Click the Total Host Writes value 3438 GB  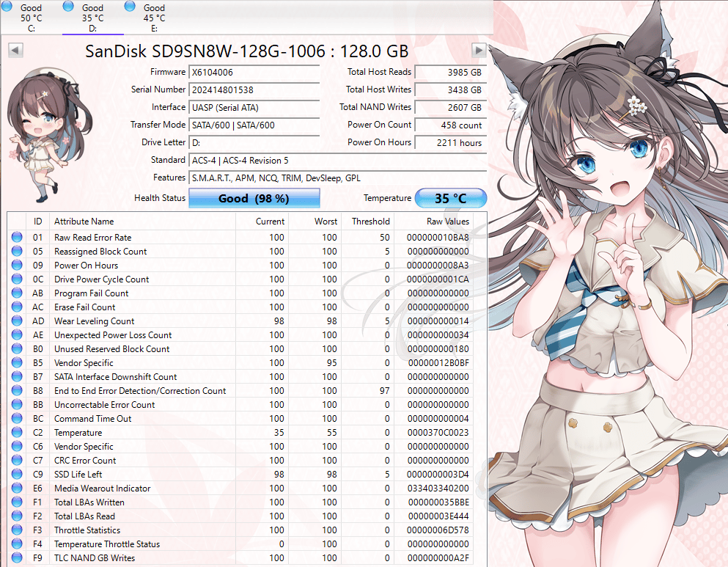pos(450,90)
